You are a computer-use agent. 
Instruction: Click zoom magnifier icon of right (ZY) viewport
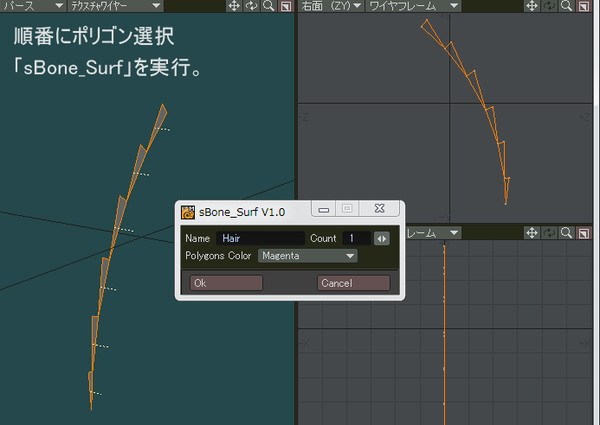pyautogui.click(x=567, y=6)
